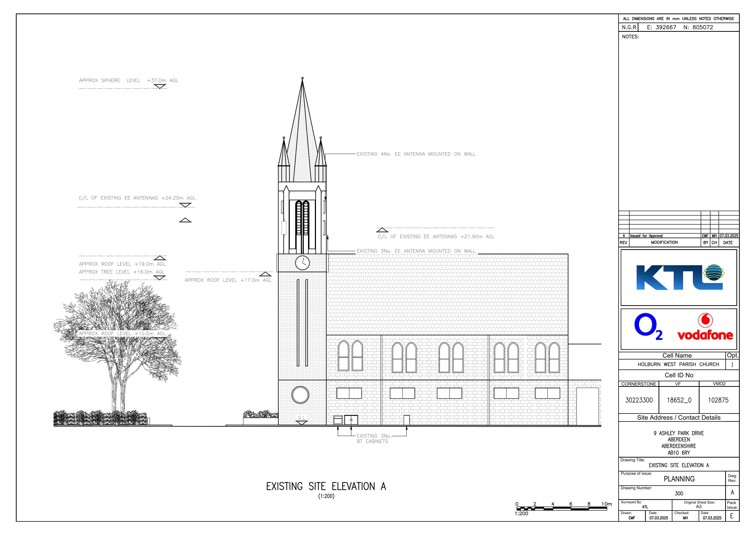Click 'EXISTING 4No. EE ANTENNA MOUNTED ON WALL'

coord(416,154)
